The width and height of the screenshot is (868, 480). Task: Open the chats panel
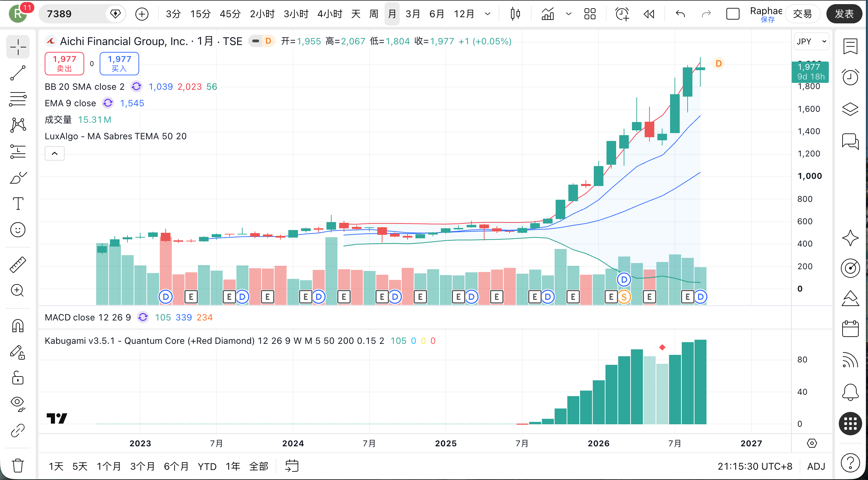(850, 141)
